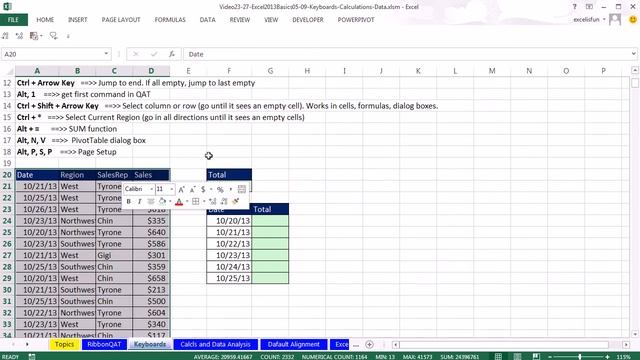
Task: Click the macro recording icon in status bar
Action: [x=32, y=357]
